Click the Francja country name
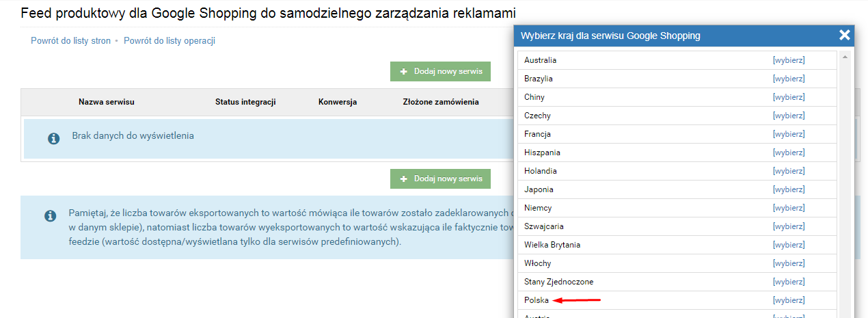Screen dimensions: 868x318 537,134
